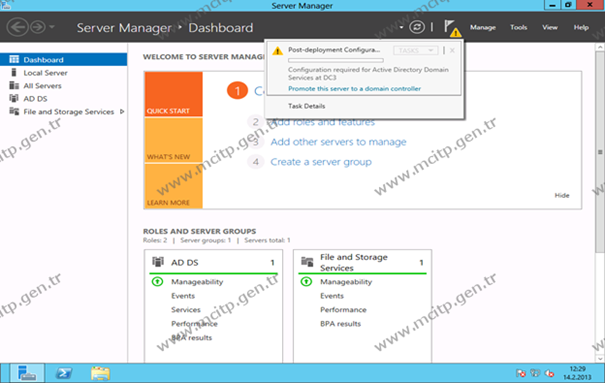Click AD DS Manageability status icon
This screenshot has height=383, width=605.
[157, 282]
